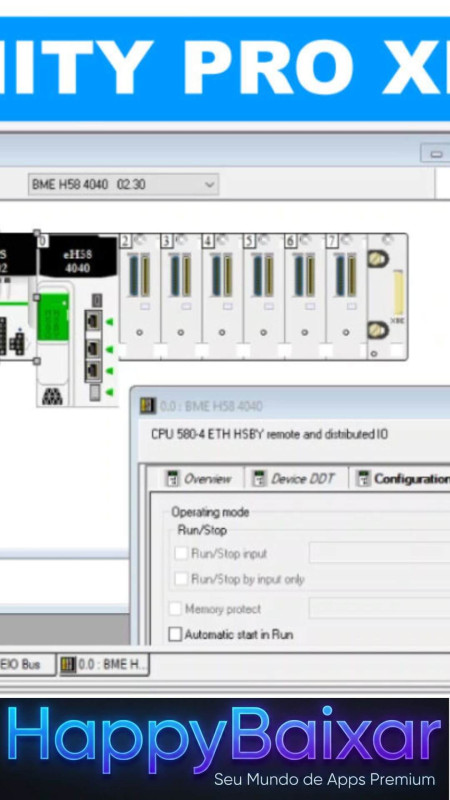Screen dimensions: 450x800
Task: Click the Run/Stop input address field
Action: [x=380, y=553]
